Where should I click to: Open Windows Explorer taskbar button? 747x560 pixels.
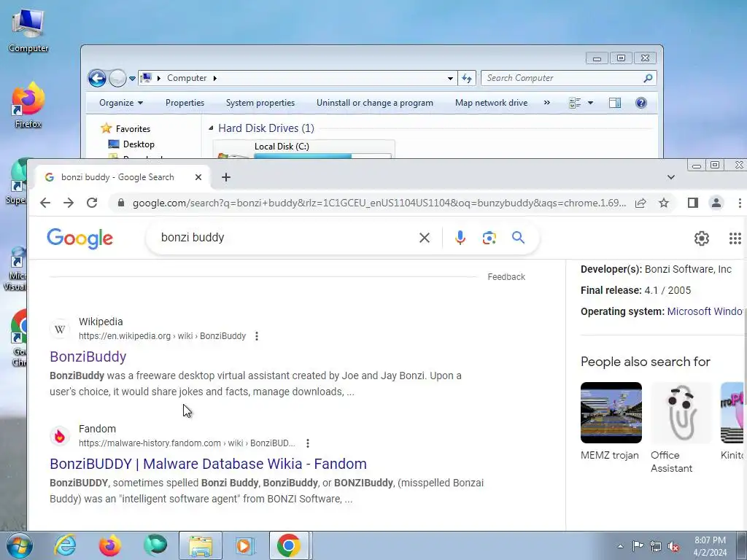pyautogui.click(x=201, y=545)
